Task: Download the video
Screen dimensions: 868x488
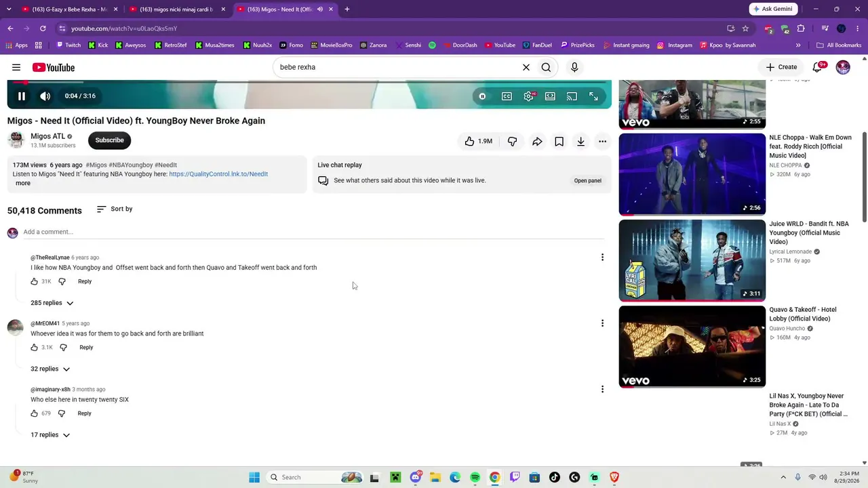Action: click(580, 141)
